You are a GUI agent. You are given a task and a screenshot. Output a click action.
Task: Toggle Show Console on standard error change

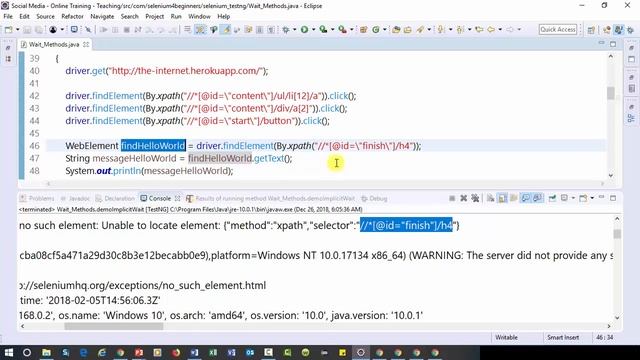(538, 198)
